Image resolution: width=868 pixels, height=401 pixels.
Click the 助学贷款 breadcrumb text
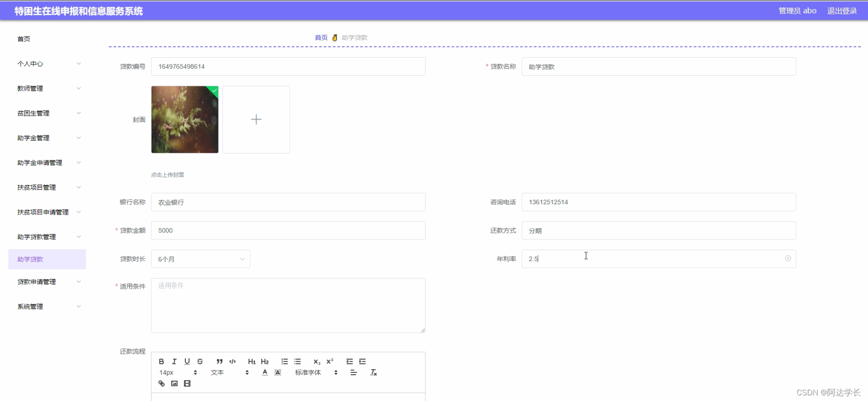pyautogui.click(x=355, y=38)
